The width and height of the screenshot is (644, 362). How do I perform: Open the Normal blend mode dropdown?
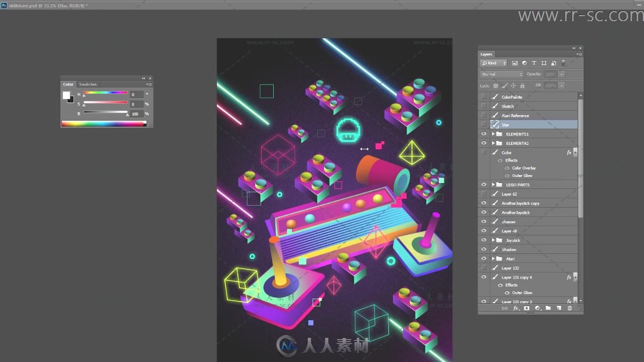pos(502,74)
